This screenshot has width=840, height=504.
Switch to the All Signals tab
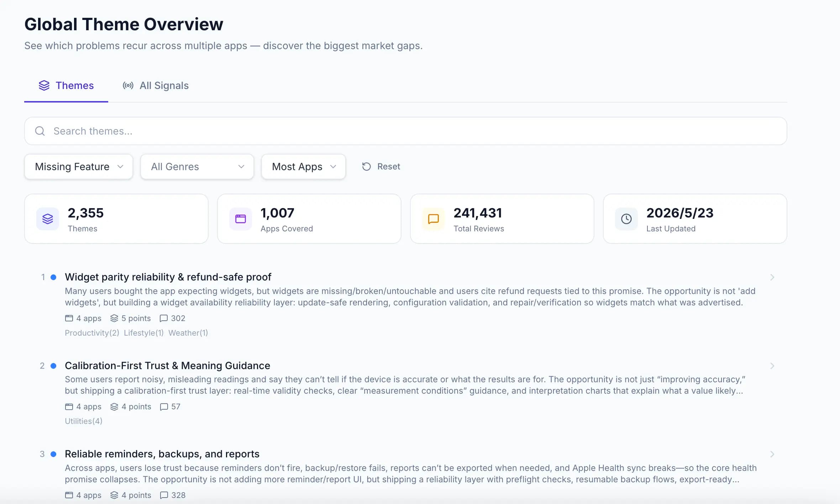(156, 85)
